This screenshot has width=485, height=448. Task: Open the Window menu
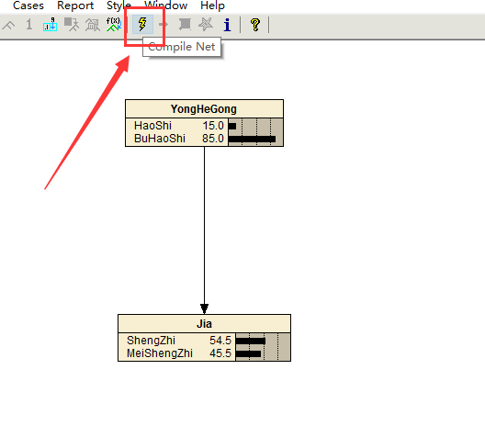[165, 6]
